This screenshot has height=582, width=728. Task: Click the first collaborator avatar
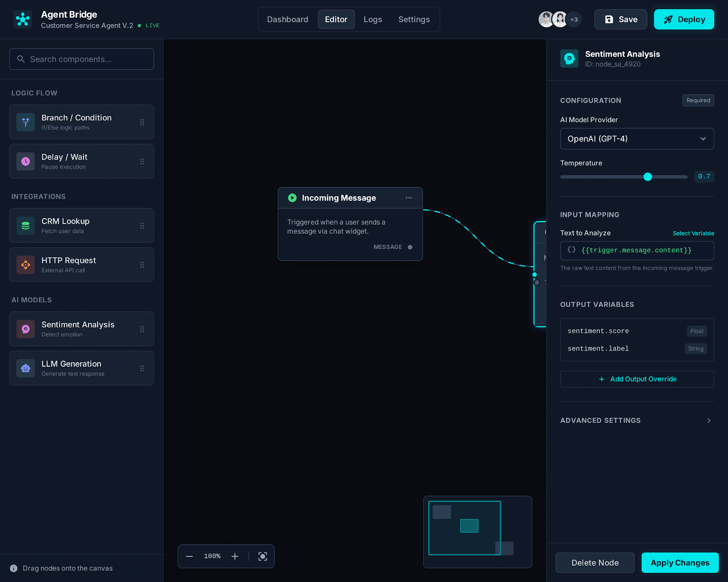click(546, 20)
